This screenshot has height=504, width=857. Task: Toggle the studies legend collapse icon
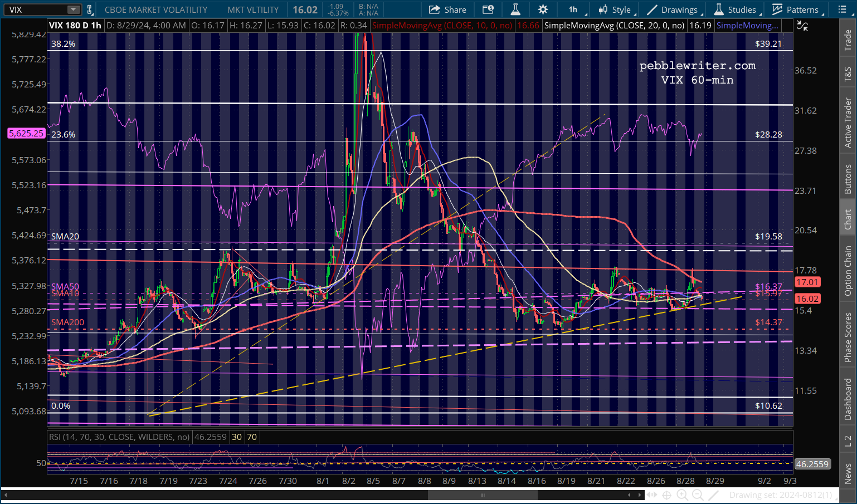click(802, 26)
